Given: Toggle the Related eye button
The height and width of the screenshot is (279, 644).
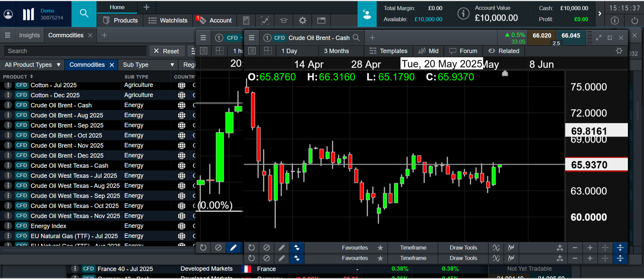Looking at the screenshot, I should tap(504, 51).
